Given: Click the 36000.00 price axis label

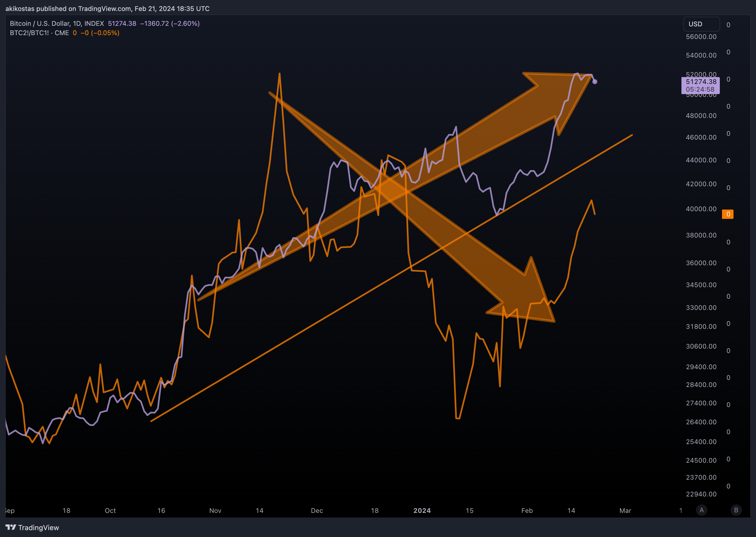Looking at the screenshot, I should pyautogui.click(x=701, y=263).
